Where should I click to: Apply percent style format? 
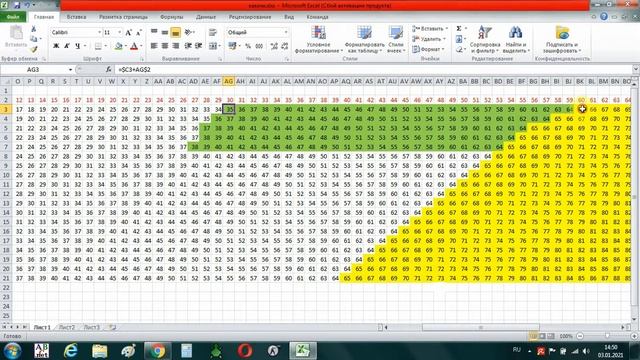[248, 46]
